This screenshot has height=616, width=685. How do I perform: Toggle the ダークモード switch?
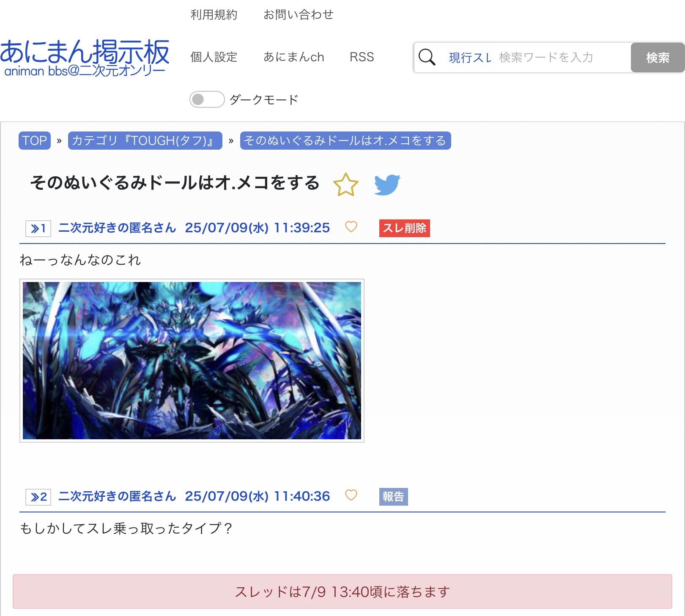coord(207,99)
